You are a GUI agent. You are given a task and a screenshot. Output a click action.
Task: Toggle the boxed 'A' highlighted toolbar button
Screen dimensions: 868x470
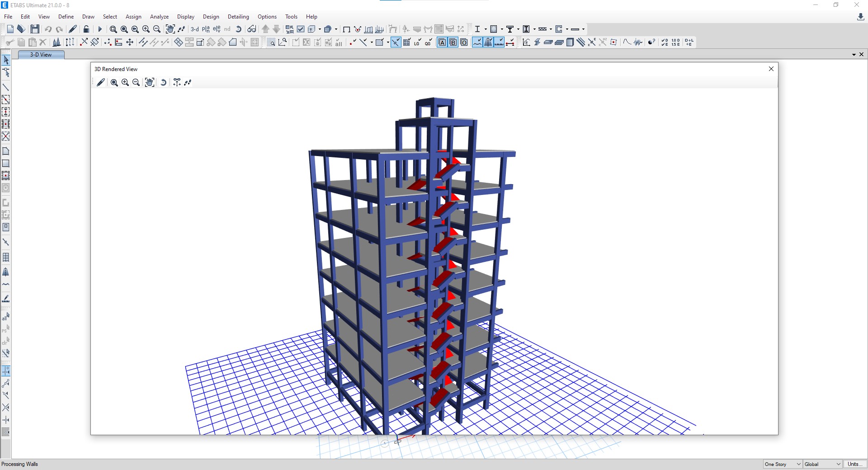(442, 43)
